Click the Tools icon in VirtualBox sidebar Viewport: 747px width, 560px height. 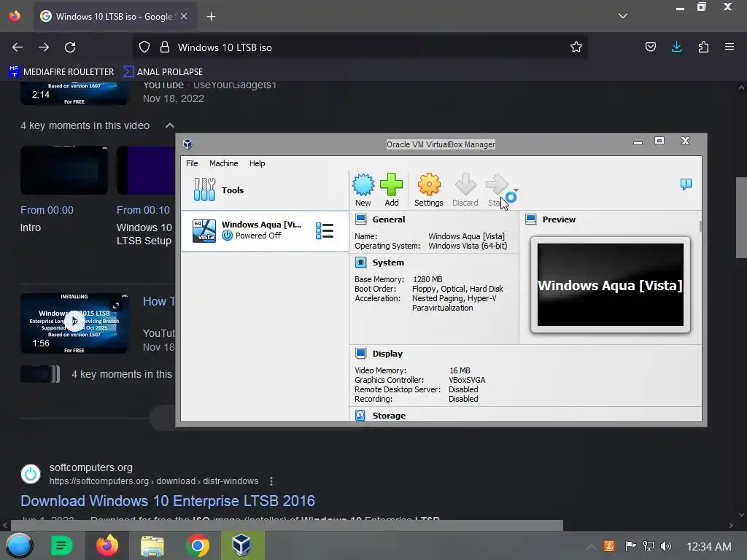pyautogui.click(x=204, y=190)
